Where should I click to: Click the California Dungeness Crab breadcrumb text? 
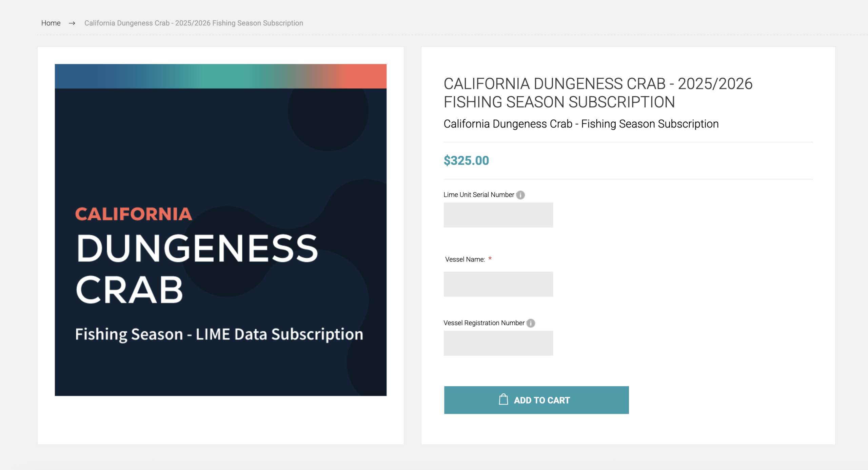pyautogui.click(x=194, y=23)
